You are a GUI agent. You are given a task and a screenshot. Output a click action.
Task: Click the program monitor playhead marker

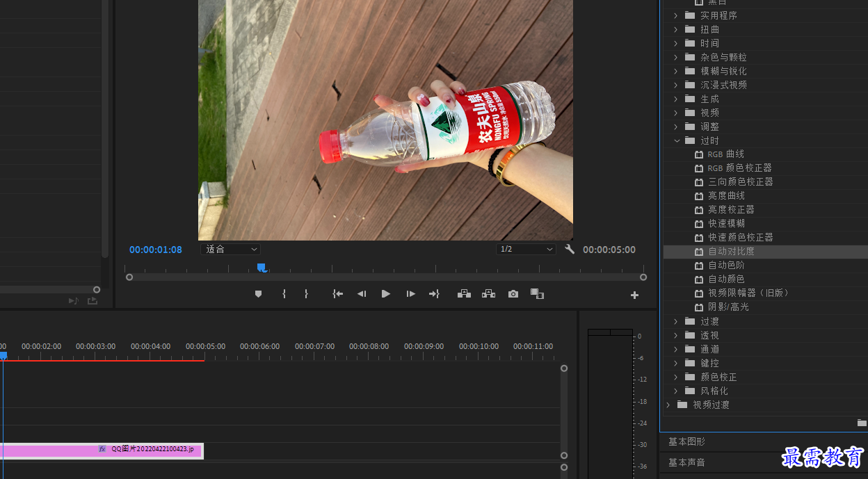(261, 268)
